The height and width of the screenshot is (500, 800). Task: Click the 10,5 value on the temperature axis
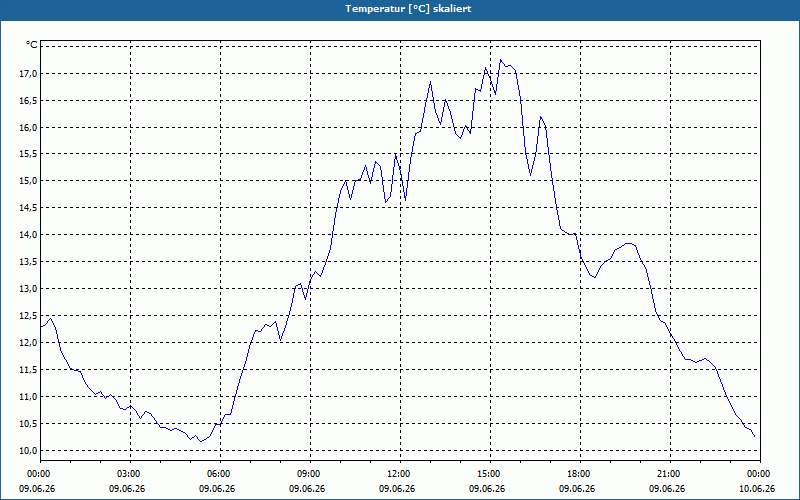pos(29,424)
